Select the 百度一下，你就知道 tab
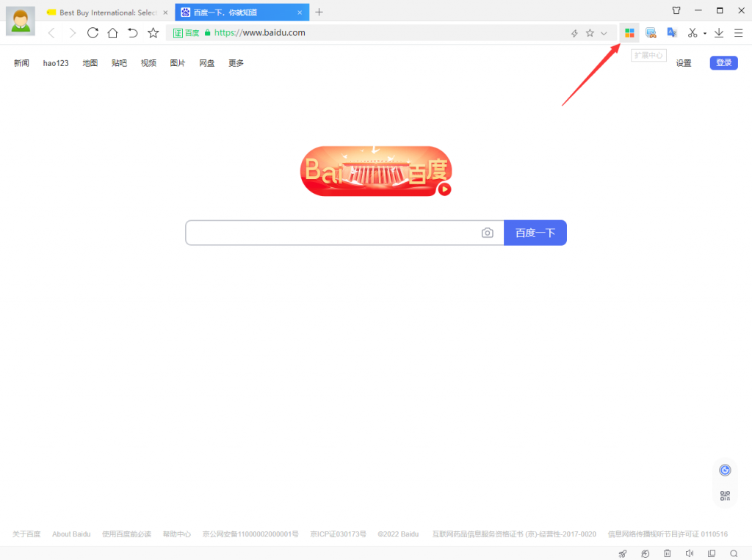The height and width of the screenshot is (560, 752). [242, 12]
